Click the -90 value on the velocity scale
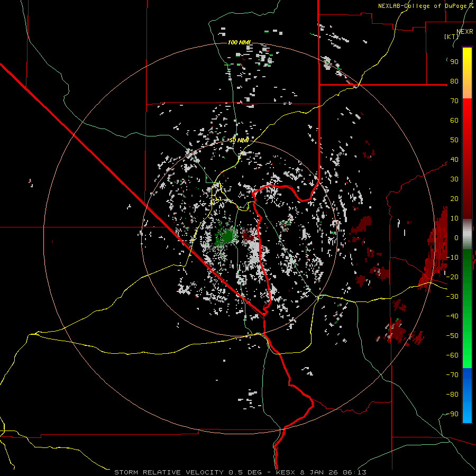 452,414
